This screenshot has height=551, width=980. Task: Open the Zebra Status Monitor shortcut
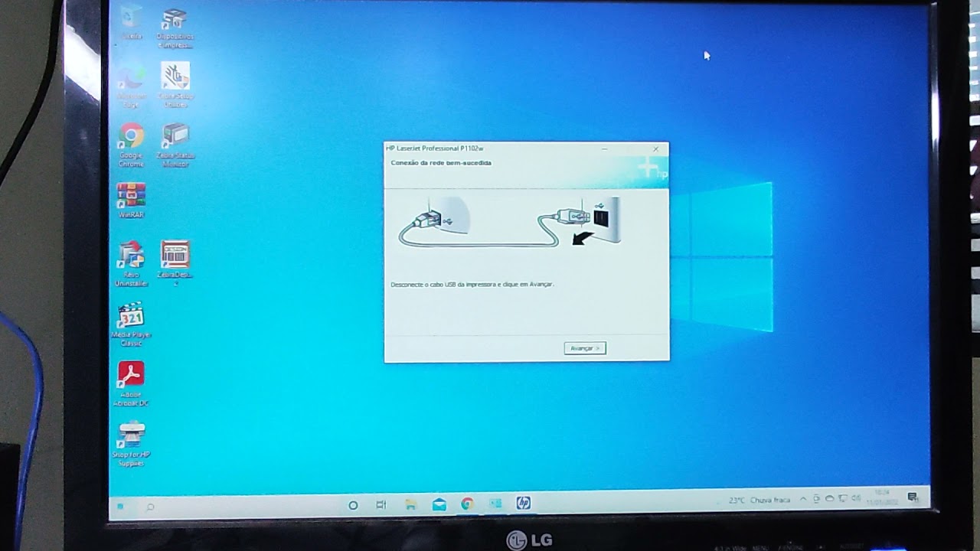[175, 145]
